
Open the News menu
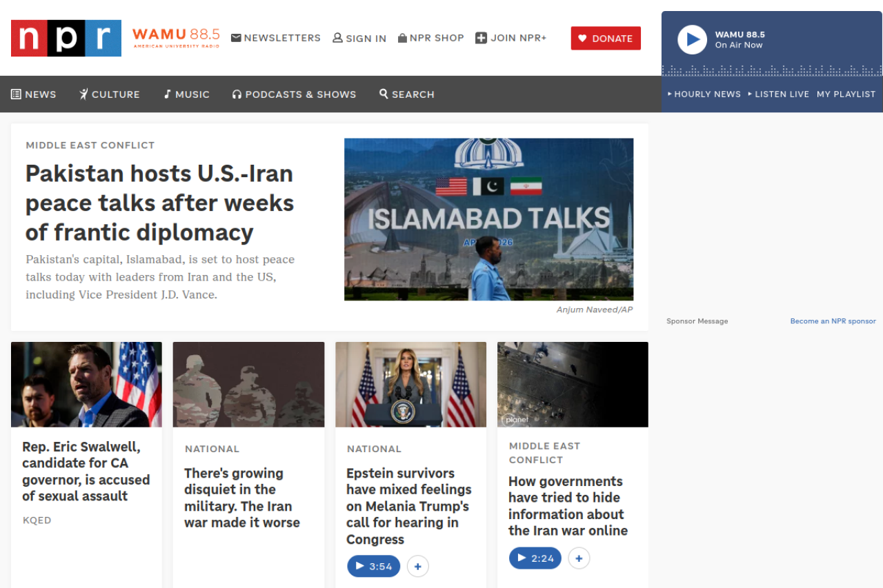coord(34,94)
